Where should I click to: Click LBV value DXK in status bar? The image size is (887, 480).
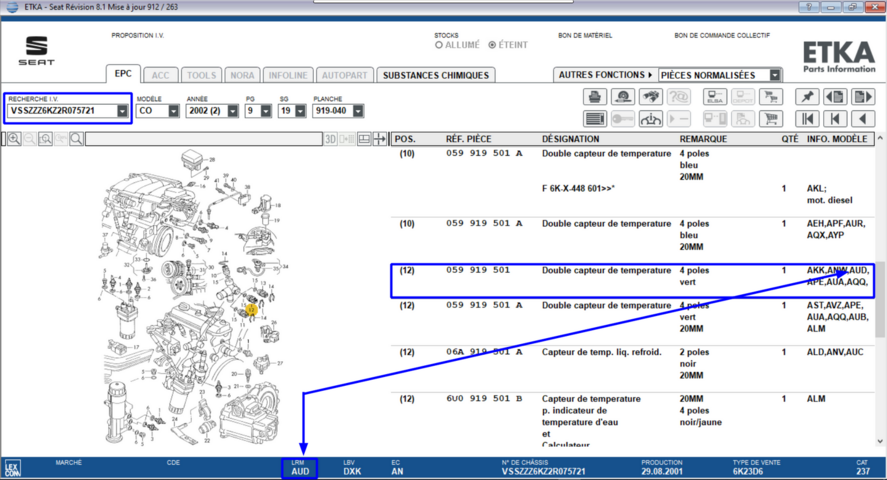[352, 472]
